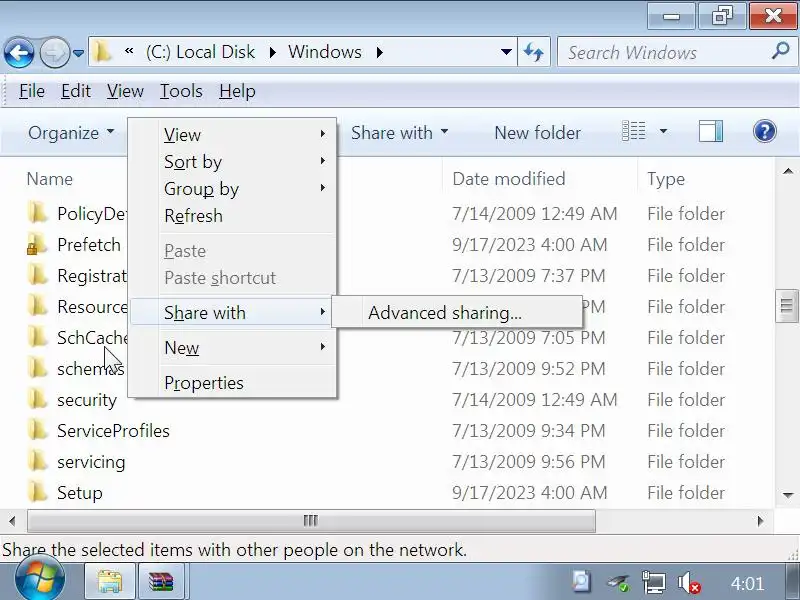Click the horizontal scrollbar right arrow
800x600 pixels.
[761, 521]
